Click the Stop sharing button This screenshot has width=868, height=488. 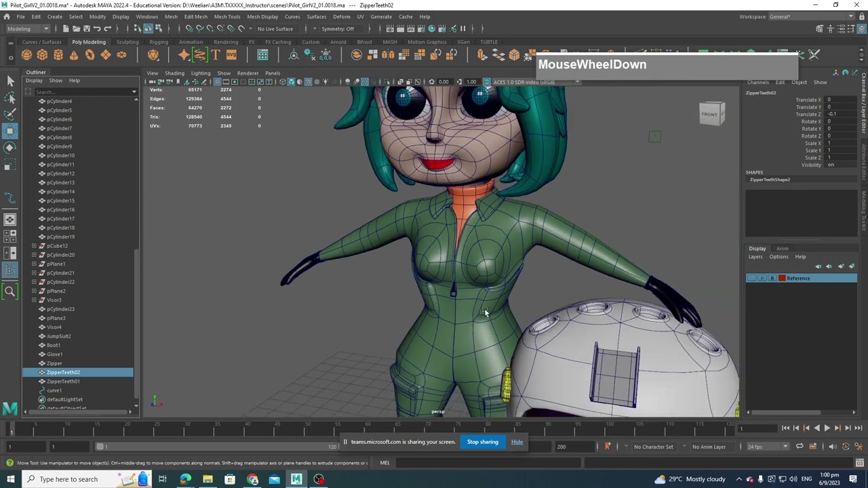482,442
